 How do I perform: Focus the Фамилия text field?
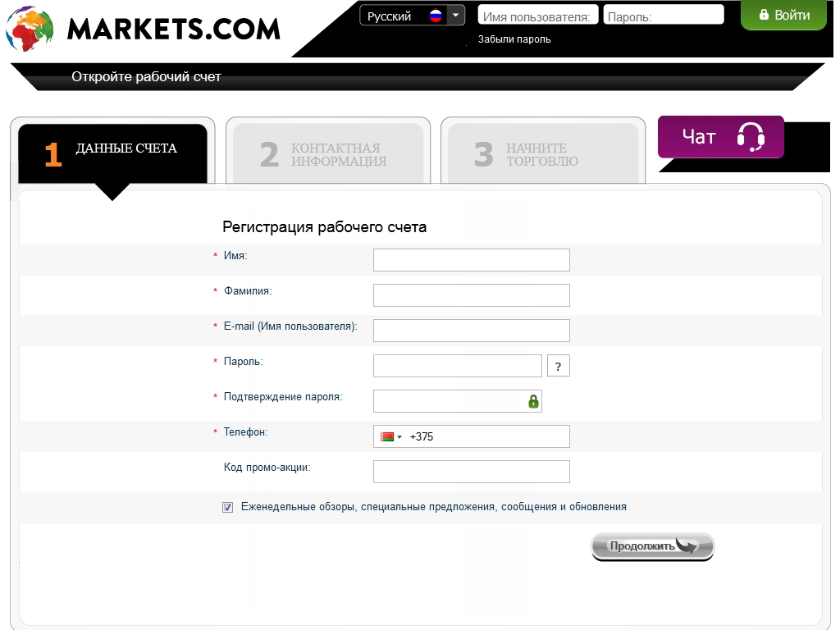(471, 295)
